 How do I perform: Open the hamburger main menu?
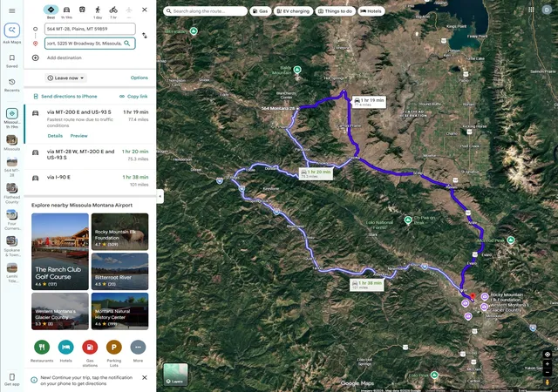point(11,10)
